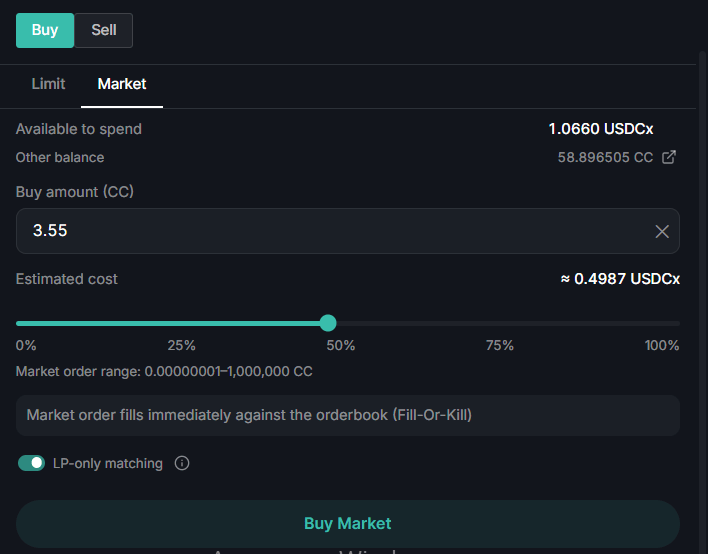The height and width of the screenshot is (554, 708).
Task: Click the Available to spend label
Action: tap(79, 129)
